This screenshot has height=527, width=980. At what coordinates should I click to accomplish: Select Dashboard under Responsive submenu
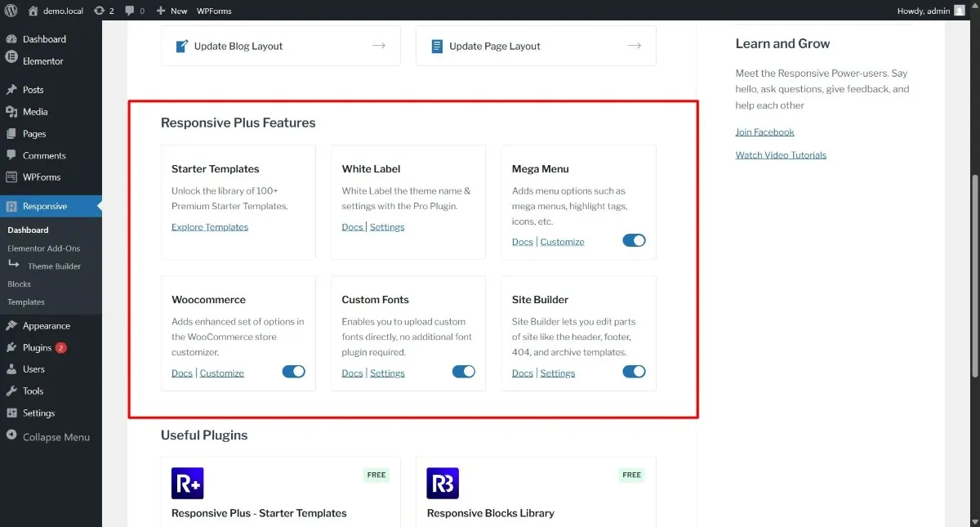coord(28,230)
